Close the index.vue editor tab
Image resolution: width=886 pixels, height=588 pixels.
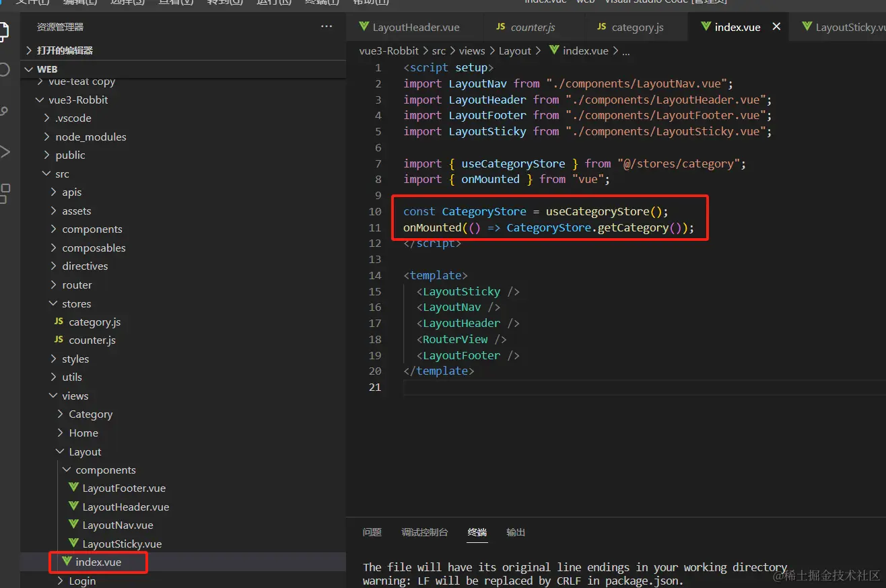[x=776, y=27]
